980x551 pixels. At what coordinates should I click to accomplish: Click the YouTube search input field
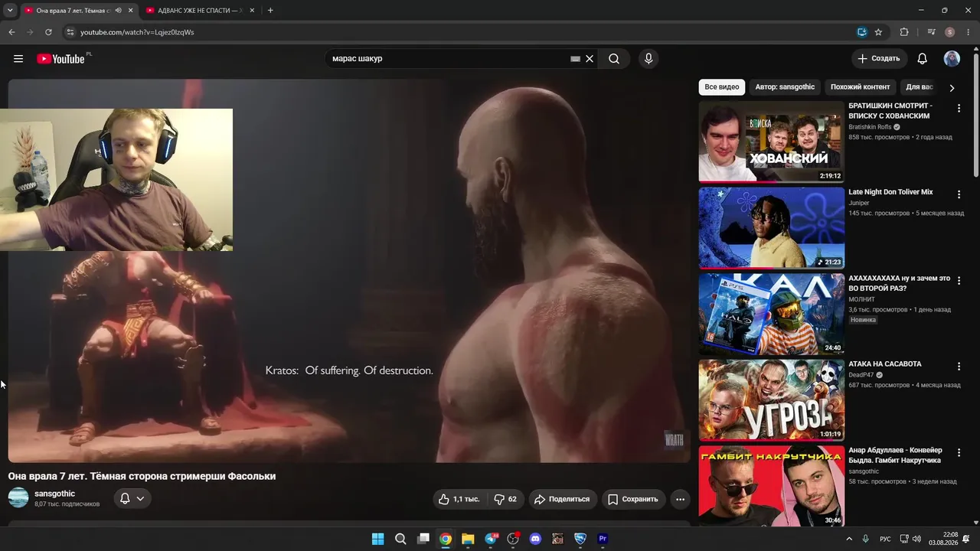coord(448,59)
